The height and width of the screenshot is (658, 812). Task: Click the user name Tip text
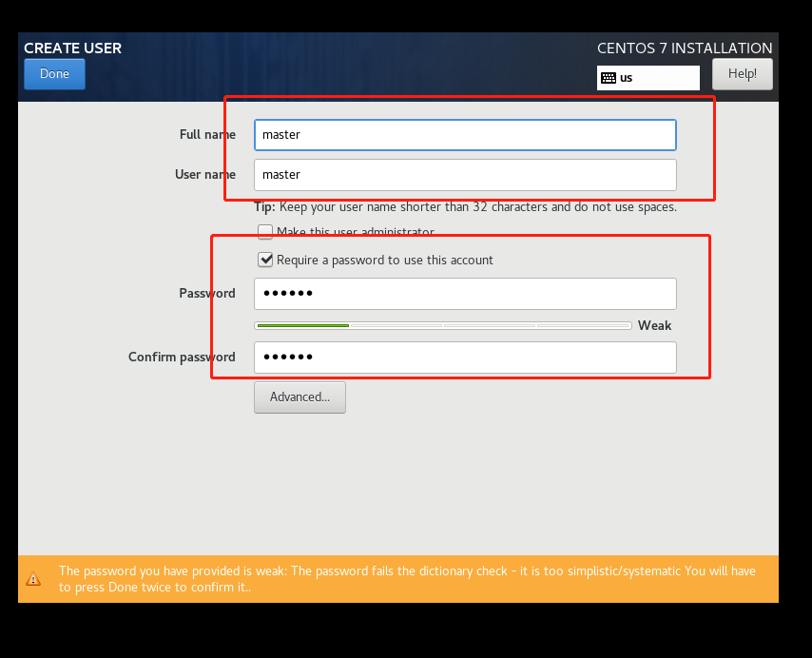coord(465,207)
